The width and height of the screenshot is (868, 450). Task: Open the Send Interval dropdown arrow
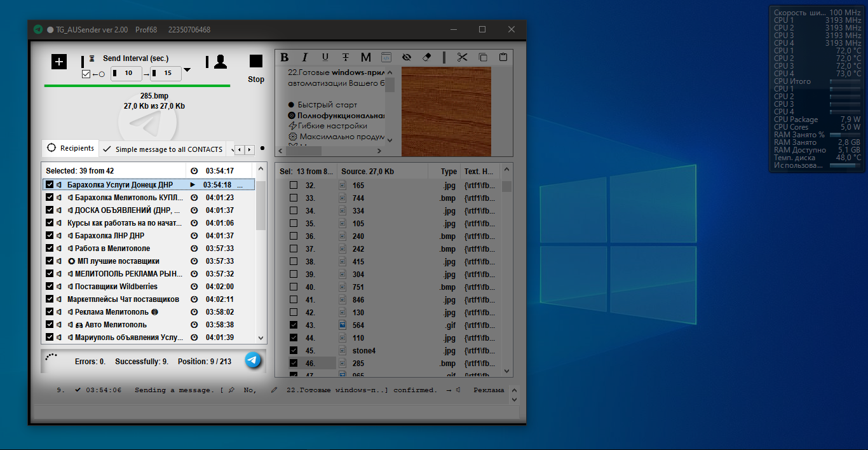click(187, 71)
